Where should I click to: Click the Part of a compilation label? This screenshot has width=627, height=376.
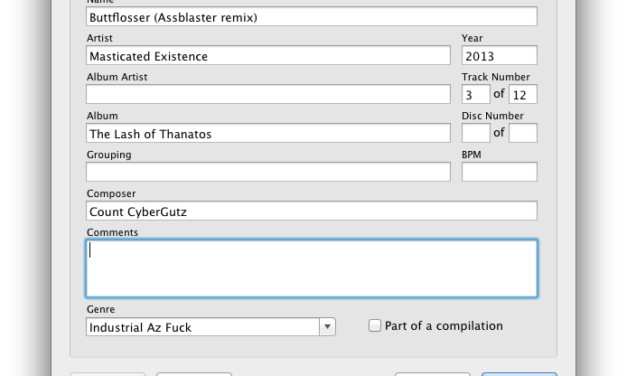443,326
